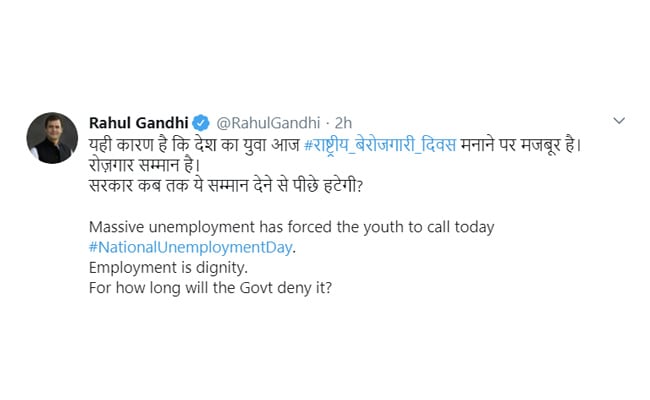Screen dimensions: 650x400
Task: Click Rahul Gandhi's profile picture
Action: coord(50,137)
